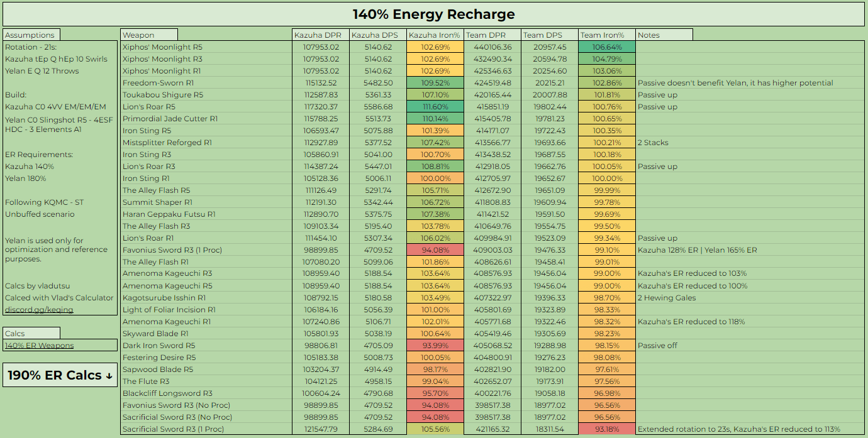Click the Weapon column header
Screen dimensions: 868x438
point(149,35)
